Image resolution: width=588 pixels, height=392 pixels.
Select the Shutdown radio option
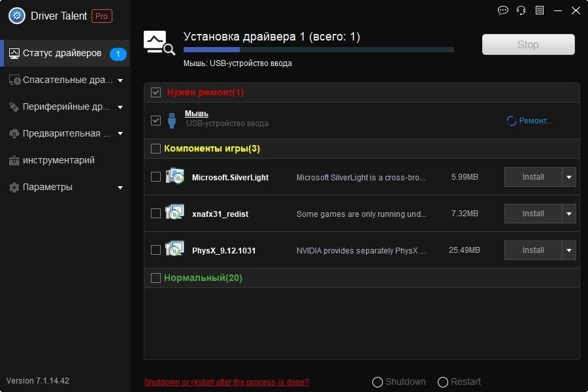click(377, 382)
